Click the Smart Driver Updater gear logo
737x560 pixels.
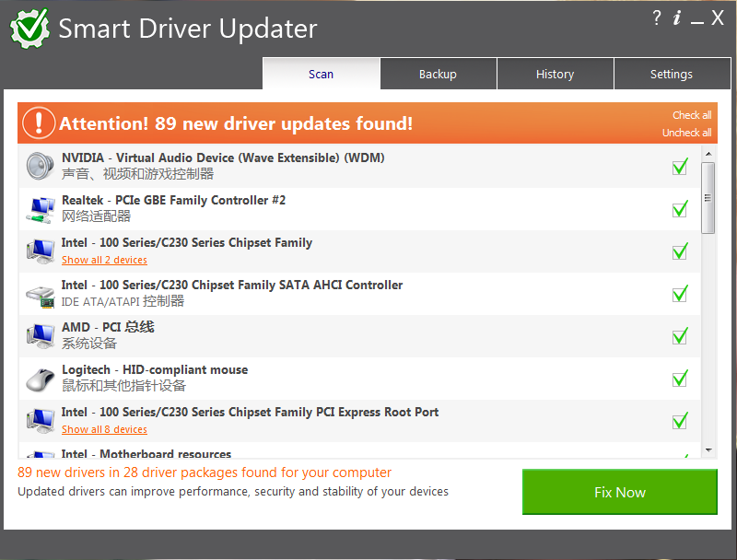[29, 29]
